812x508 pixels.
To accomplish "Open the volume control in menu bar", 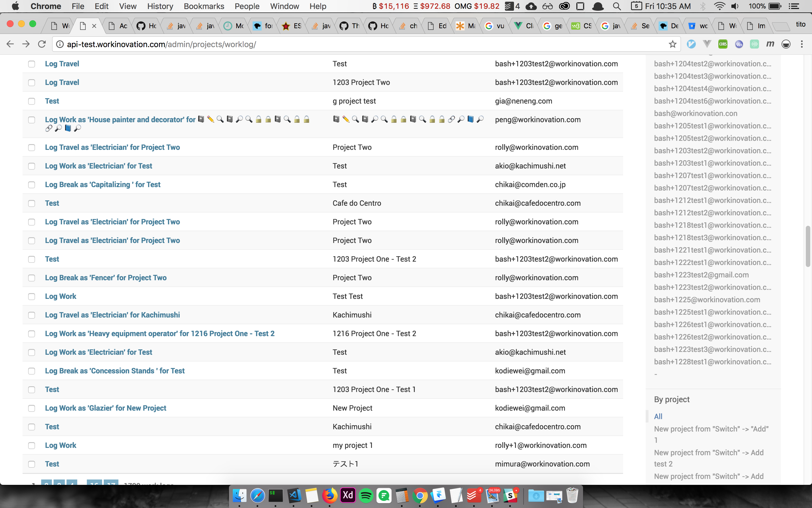I will pos(735,6).
